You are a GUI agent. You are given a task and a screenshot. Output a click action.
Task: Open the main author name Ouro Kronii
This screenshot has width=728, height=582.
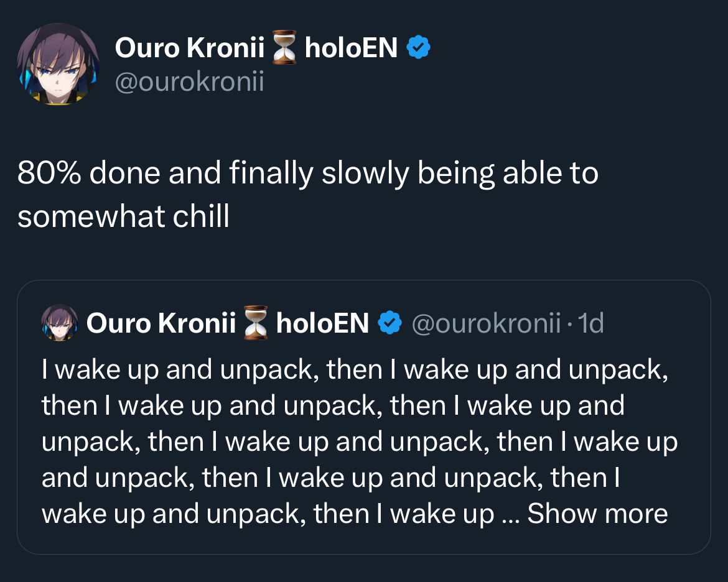pos(189,47)
